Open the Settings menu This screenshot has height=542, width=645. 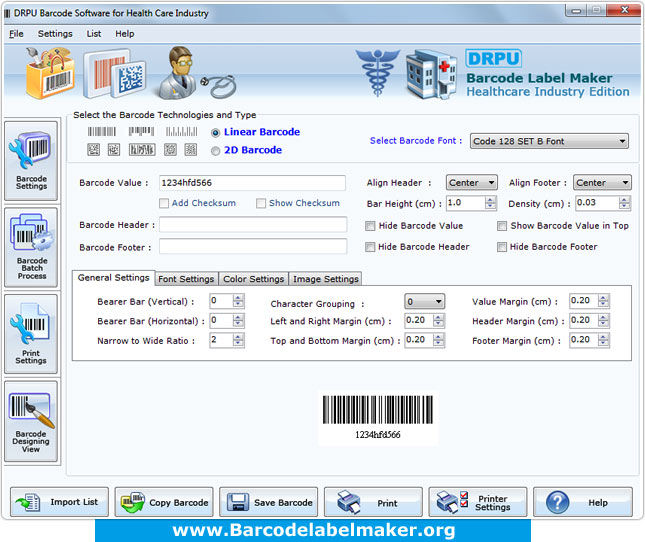(x=55, y=34)
